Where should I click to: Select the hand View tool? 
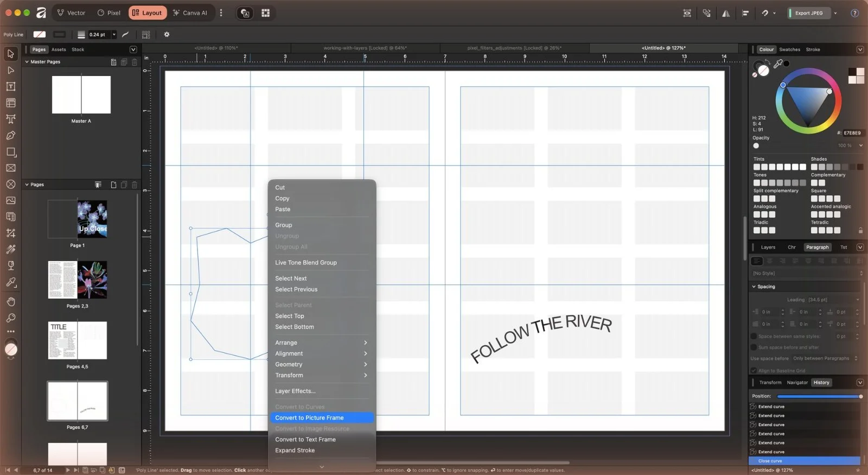[x=11, y=302]
